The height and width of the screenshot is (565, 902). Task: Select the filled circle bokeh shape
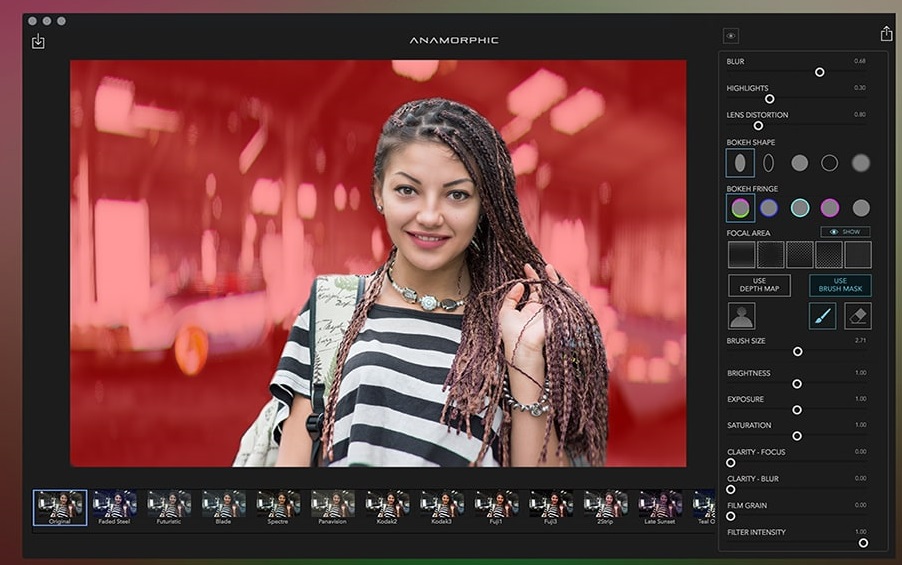pyautogui.click(x=800, y=163)
